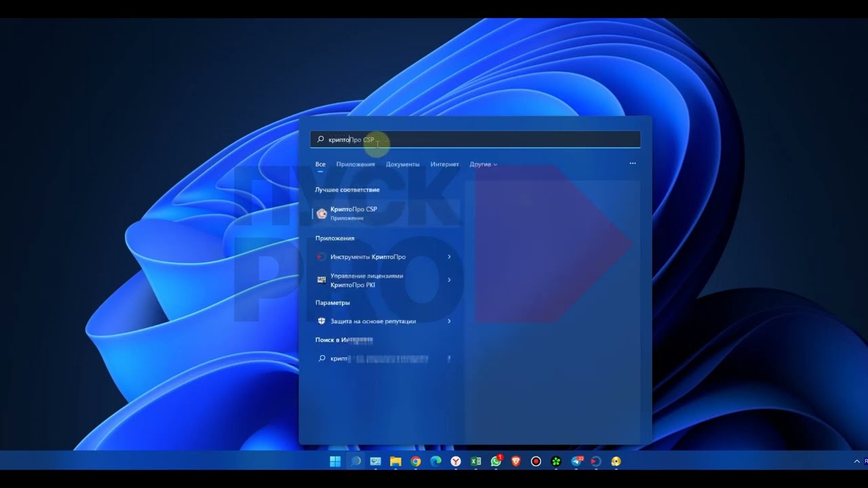Viewport: 868px width, 488px height.
Task: Open the Другие filter dropdown
Action: coord(484,164)
